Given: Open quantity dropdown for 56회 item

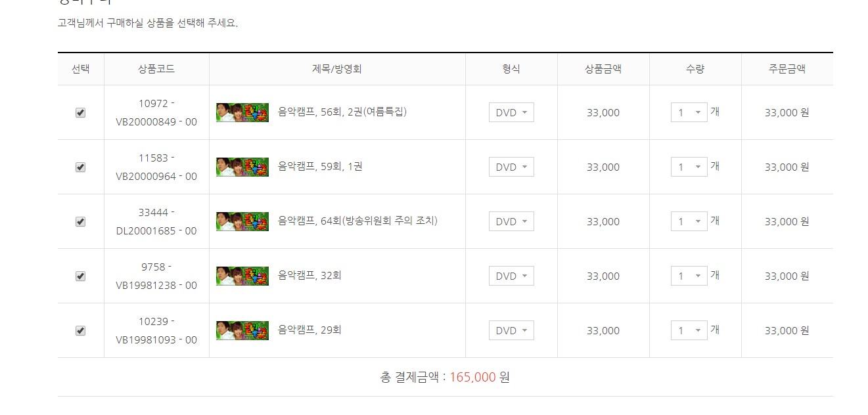Looking at the screenshot, I should 689,112.
